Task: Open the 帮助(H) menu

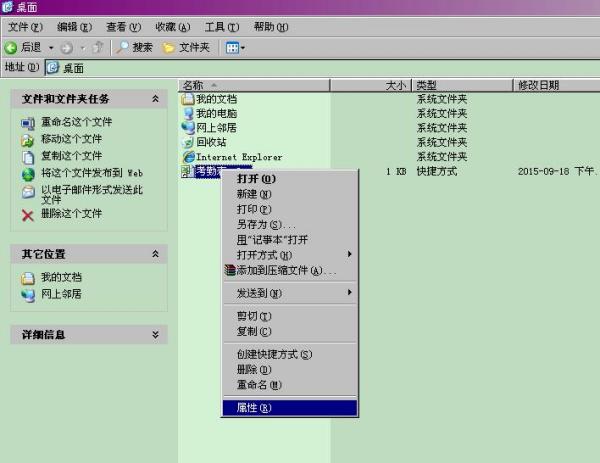Action: point(271,27)
